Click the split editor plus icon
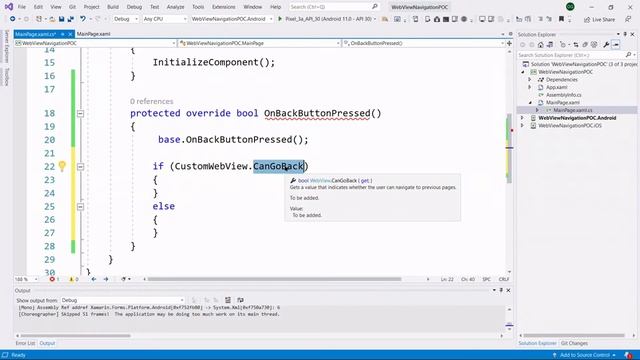This screenshot has height=360, width=640. (509, 43)
